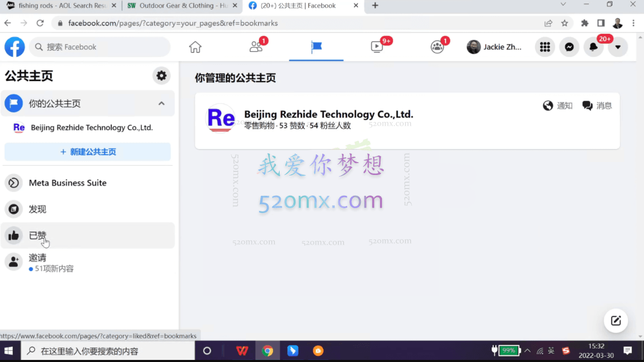Open Windows notification center icon
Image resolution: width=644 pixels, height=362 pixels.
pyautogui.click(x=627, y=351)
